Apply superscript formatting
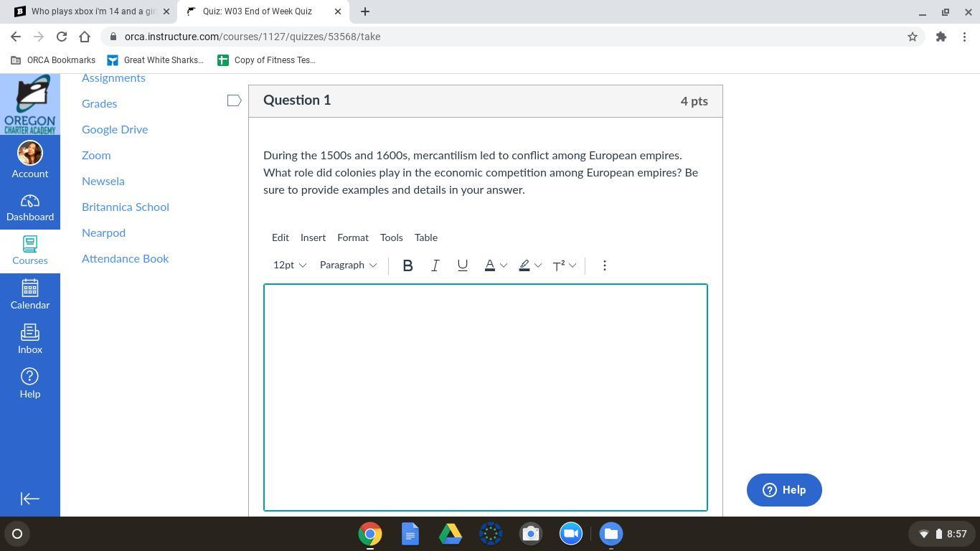 click(x=558, y=265)
